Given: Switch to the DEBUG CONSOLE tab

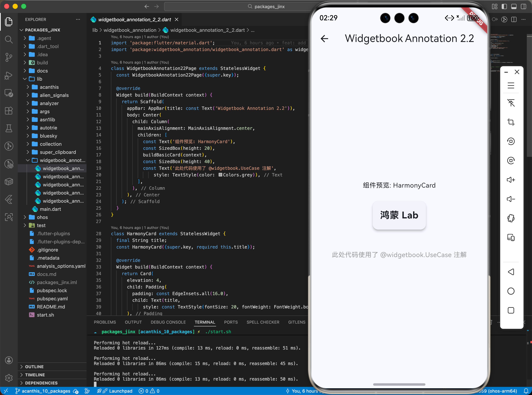Looking at the screenshot, I should pos(168,322).
